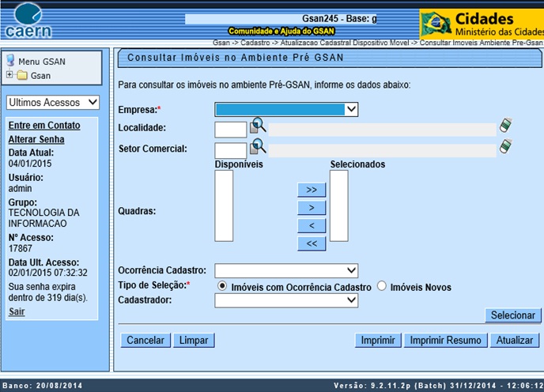Screen dimensions: 544x392
Task: Click the Gsan245 - Base header text
Action: (339, 19)
